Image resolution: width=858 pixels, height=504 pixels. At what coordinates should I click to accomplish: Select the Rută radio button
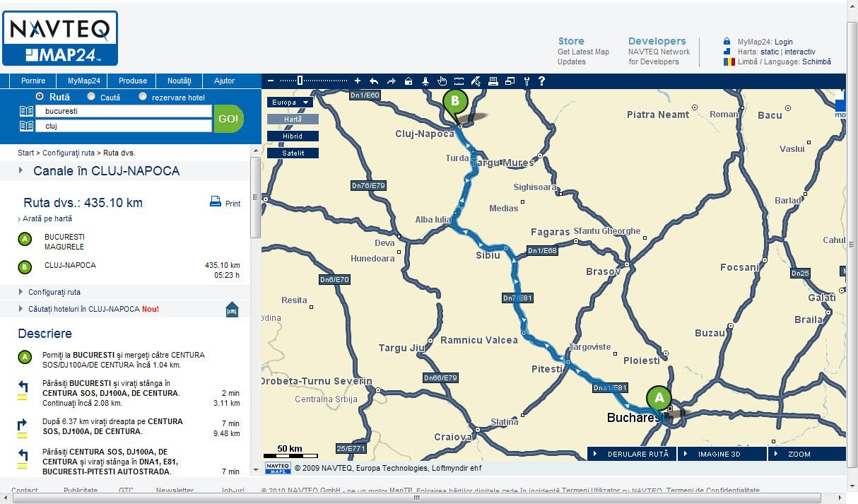(40, 96)
